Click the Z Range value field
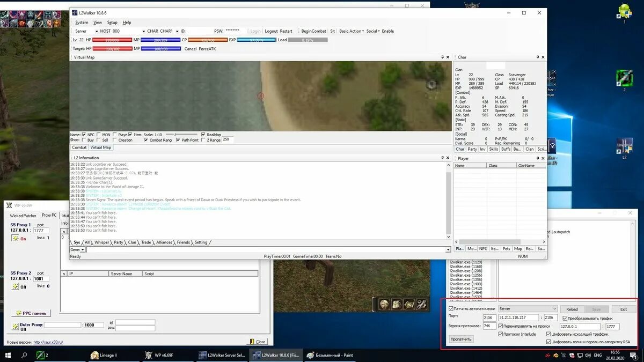Viewport: 644px width, 362px height. click(228, 140)
